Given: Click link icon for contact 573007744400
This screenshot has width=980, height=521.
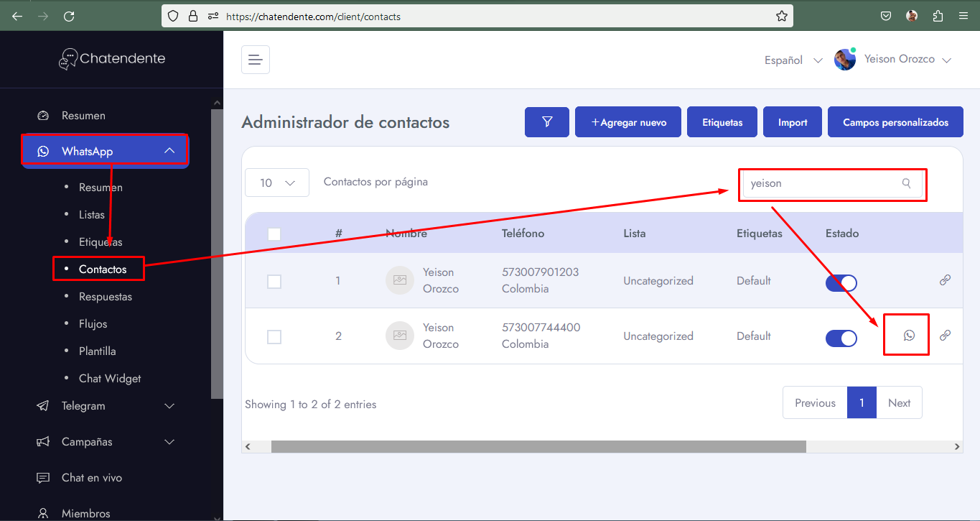Looking at the screenshot, I should [945, 336].
